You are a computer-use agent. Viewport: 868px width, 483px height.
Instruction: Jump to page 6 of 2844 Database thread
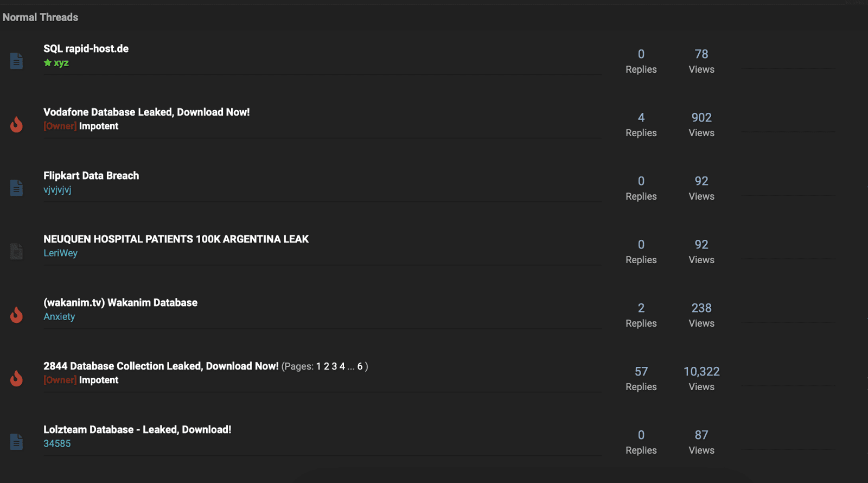(360, 366)
